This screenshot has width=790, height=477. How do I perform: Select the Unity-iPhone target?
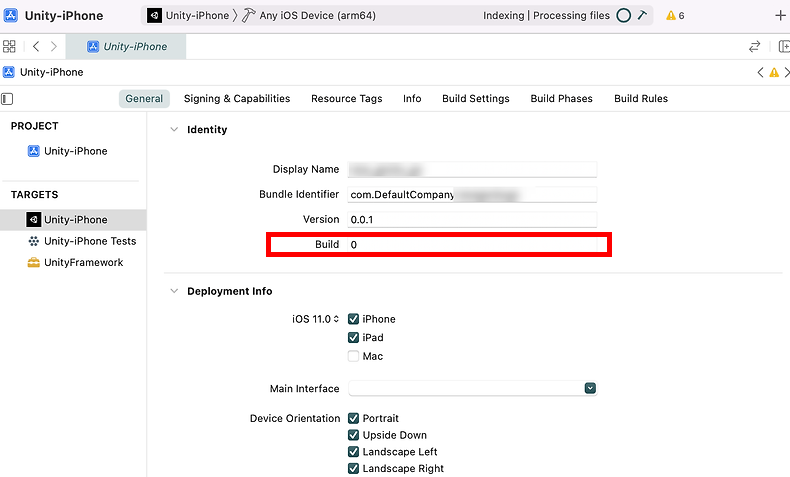(74, 220)
